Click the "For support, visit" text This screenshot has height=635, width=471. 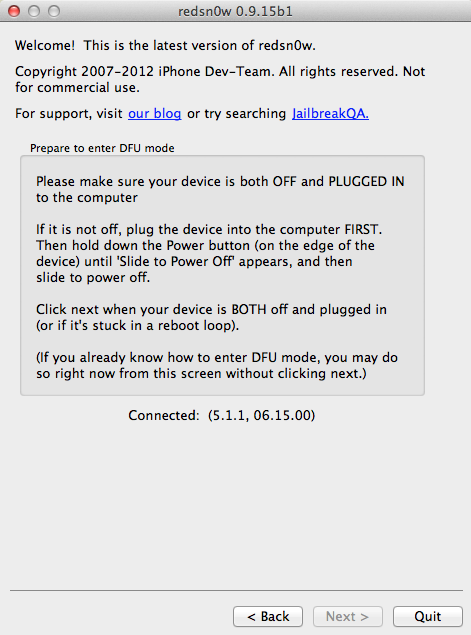(x=69, y=114)
